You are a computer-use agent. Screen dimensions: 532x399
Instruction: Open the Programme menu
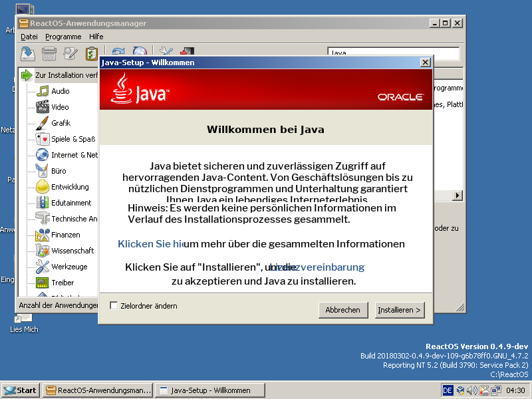point(63,37)
